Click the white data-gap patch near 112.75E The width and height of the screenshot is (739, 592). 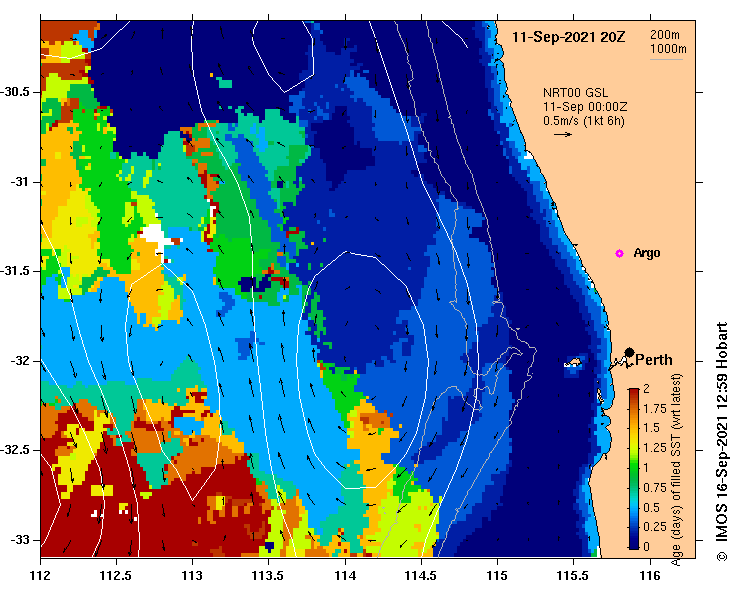(x=156, y=236)
